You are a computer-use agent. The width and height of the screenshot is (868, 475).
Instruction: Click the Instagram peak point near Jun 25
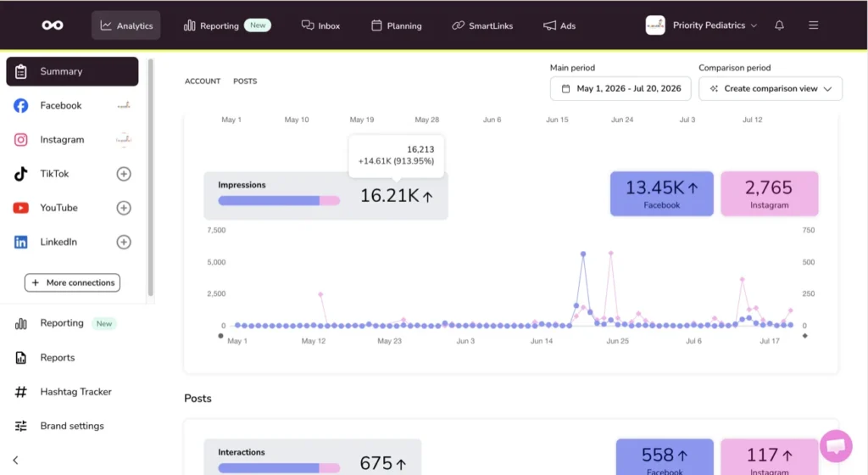610,254
